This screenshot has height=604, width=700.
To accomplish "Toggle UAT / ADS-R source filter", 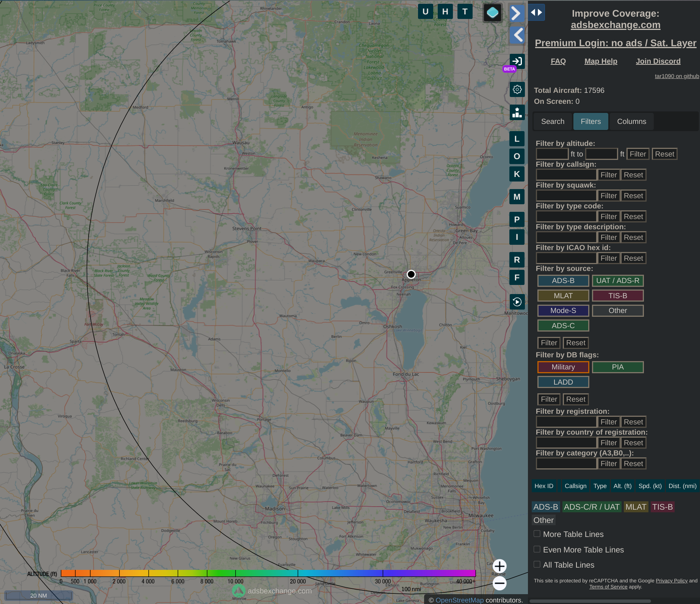I will pyautogui.click(x=618, y=281).
